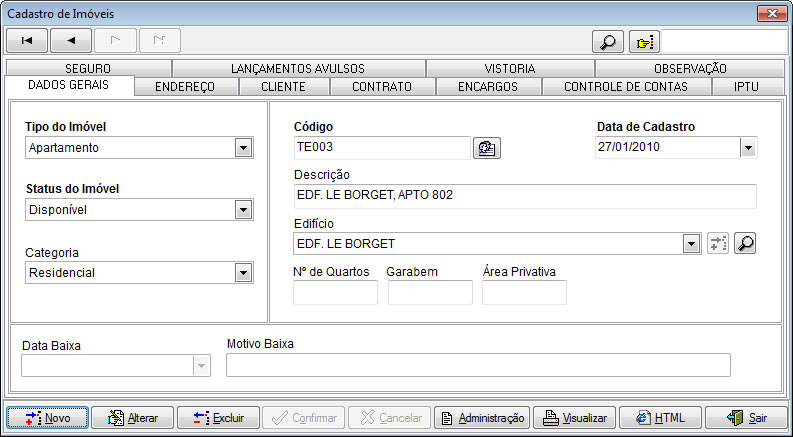
Task: Select the VISTORIA tab
Action: point(509,68)
